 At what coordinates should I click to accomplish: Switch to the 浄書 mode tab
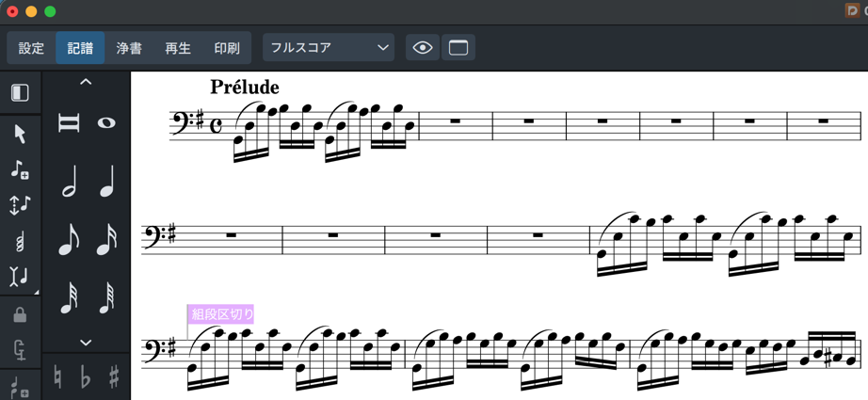coord(129,48)
